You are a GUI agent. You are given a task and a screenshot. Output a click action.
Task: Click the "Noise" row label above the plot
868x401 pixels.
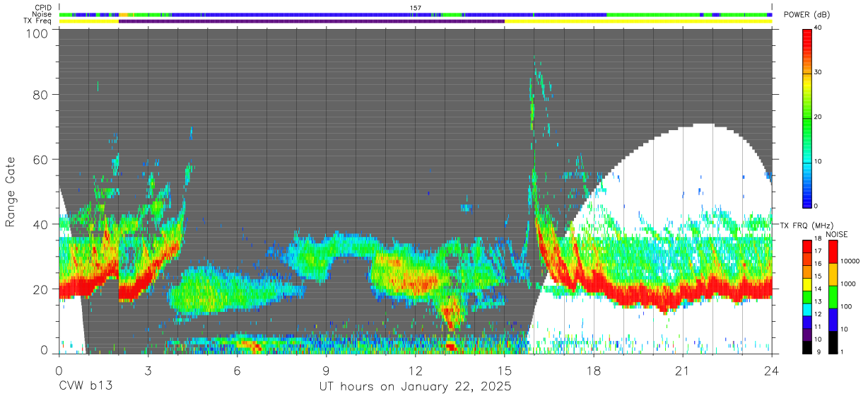42,14
